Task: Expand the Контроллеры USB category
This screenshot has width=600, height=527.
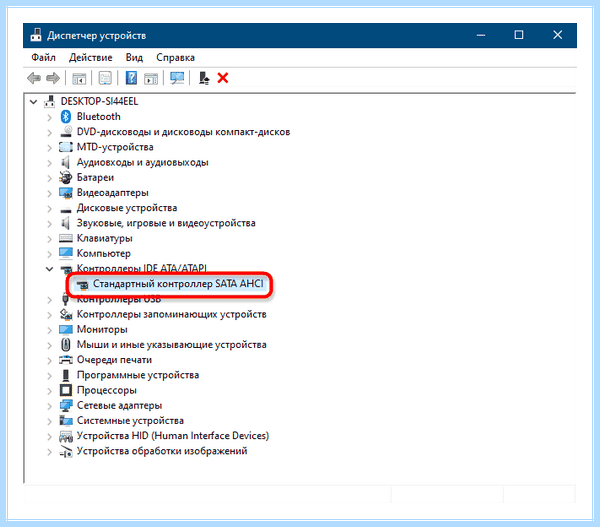Action: tap(49, 300)
